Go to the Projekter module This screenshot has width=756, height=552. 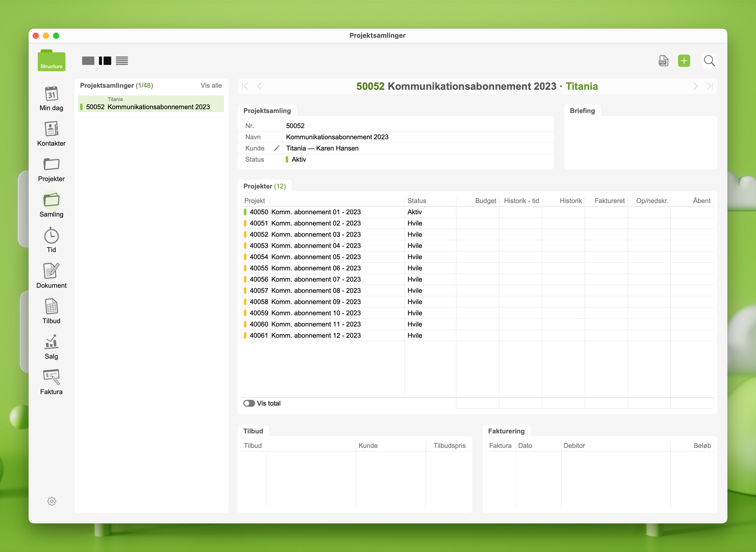[x=51, y=165]
